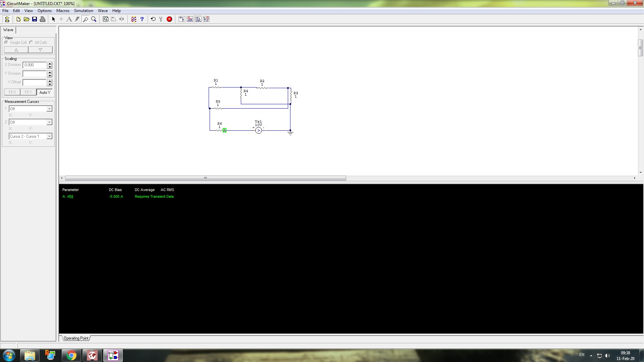
Task: Select the Arrow pointer tool
Action: coord(53,19)
